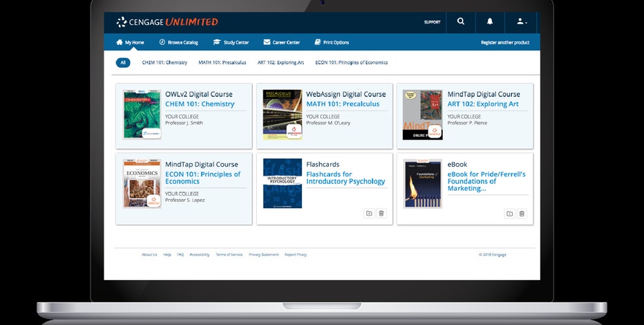
Task: Filter by MATH 101: Precalculus
Action: tap(222, 62)
